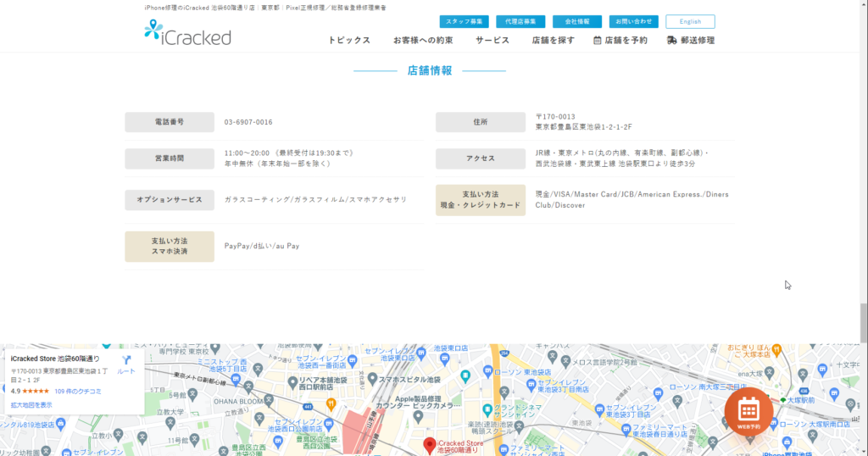Click the 5号館 school marker
Image resolution: width=868 pixels, height=456 pixels.
coord(192,395)
